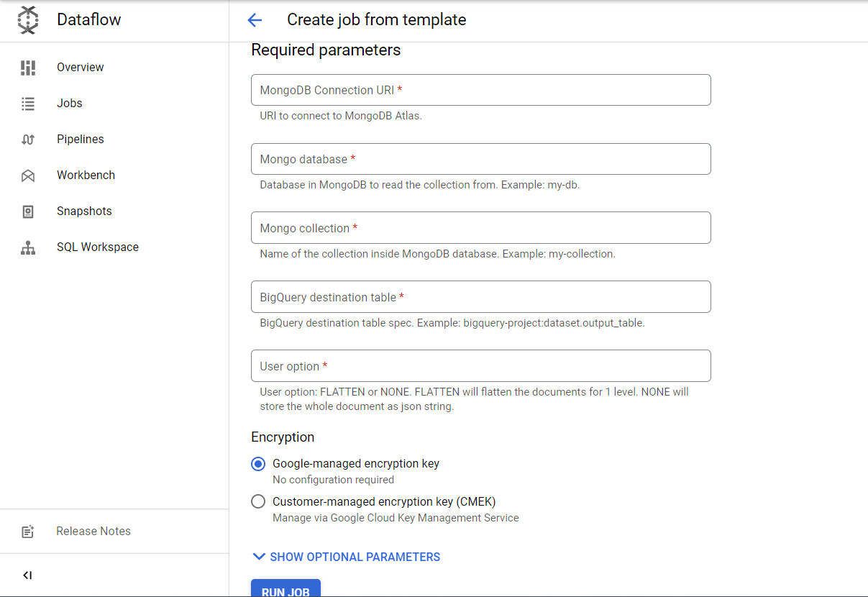Collapse the sidebar navigation panel

point(27,575)
